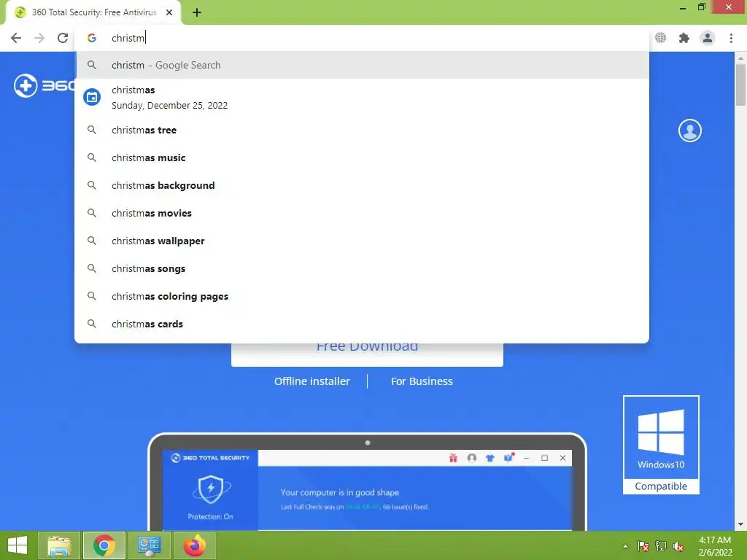
Task: Close the 360 Total Security tab
Action: tap(169, 12)
